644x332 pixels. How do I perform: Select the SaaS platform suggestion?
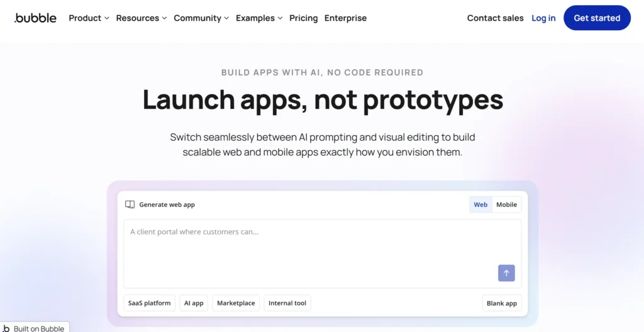click(150, 303)
